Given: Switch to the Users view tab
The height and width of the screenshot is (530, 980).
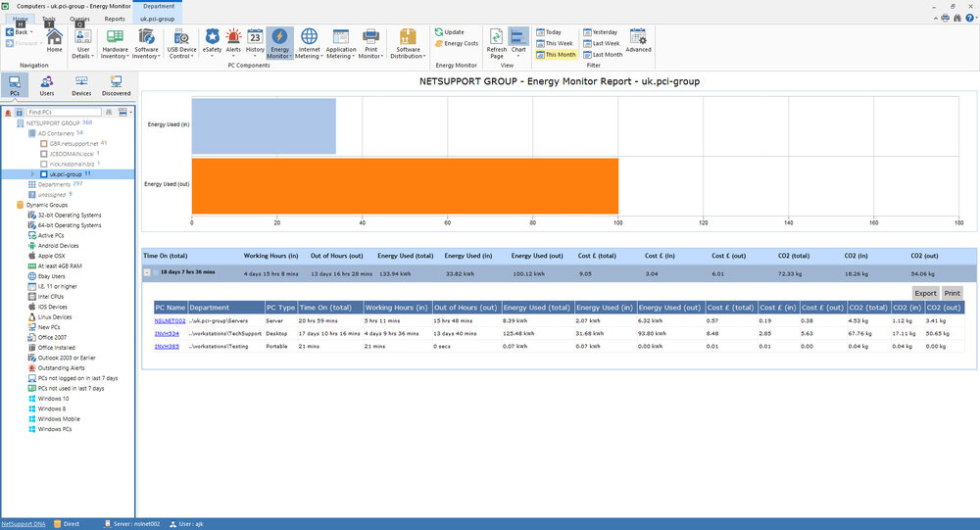Looking at the screenshot, I should [x=47, y=85].
